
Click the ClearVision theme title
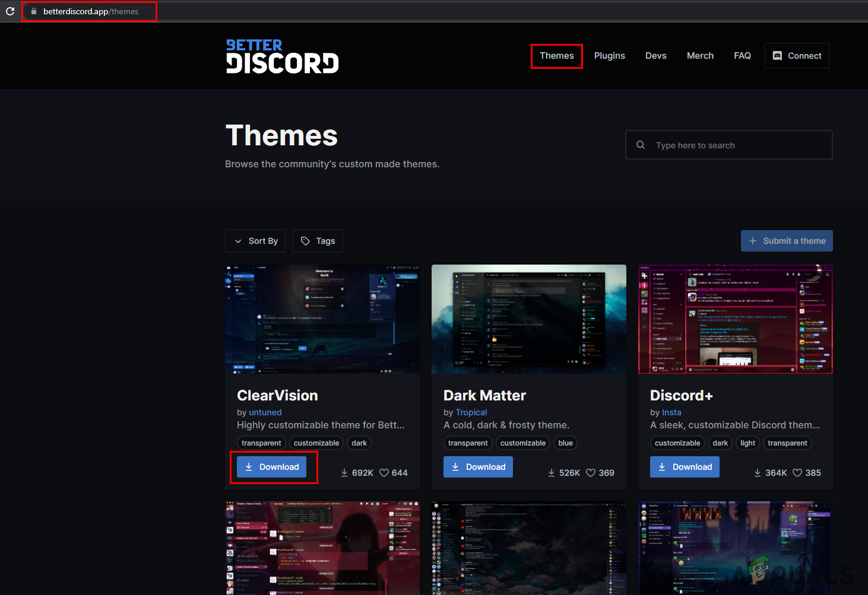coord(277,395)
